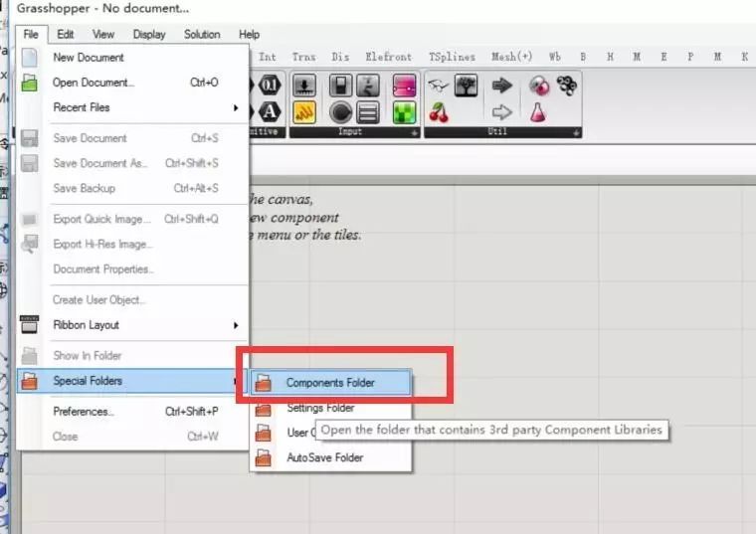Screen dimensions: 756x534
Task: Switch to the TSplines ribbon tab
Action: 452,57
